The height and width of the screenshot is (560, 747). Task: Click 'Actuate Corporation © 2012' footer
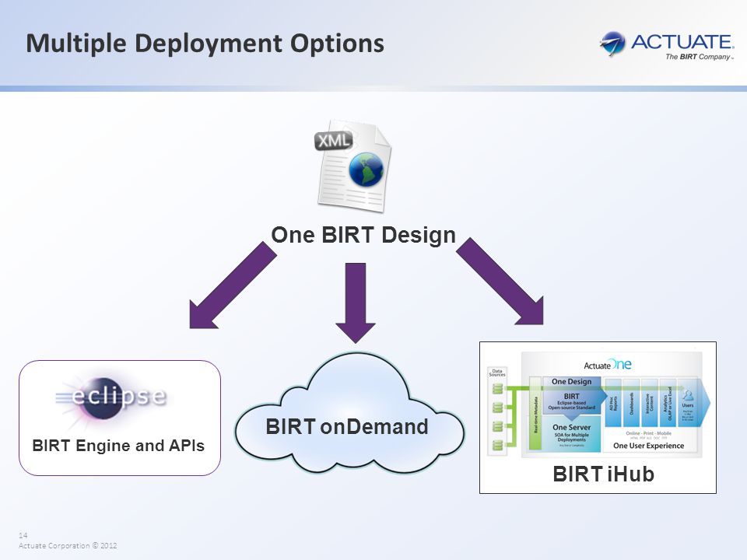(x=68, y=545)
